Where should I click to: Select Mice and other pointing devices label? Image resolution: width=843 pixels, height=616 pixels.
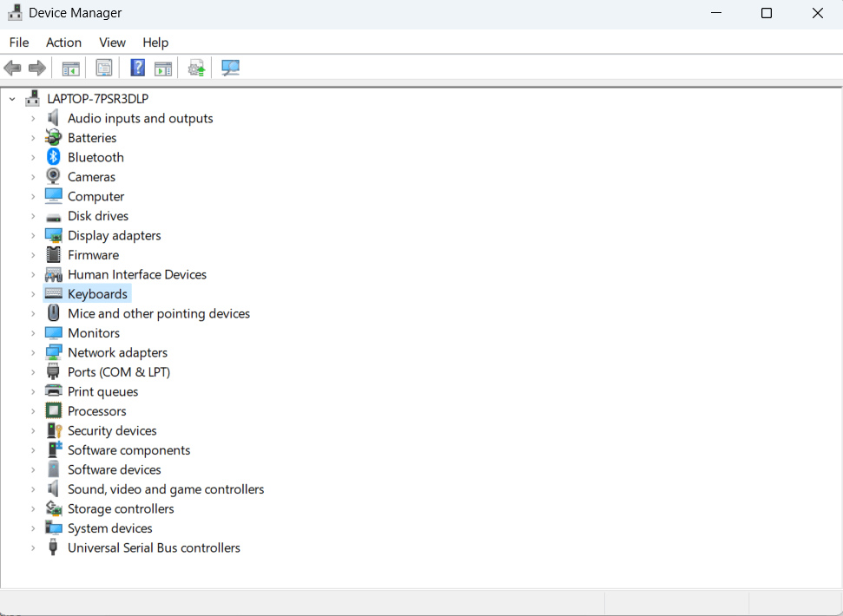[159, 313]
